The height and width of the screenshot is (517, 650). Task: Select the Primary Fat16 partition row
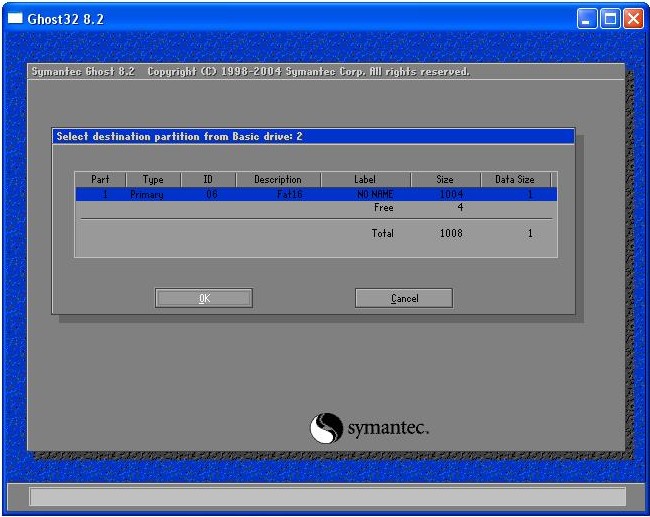(316, 194)
